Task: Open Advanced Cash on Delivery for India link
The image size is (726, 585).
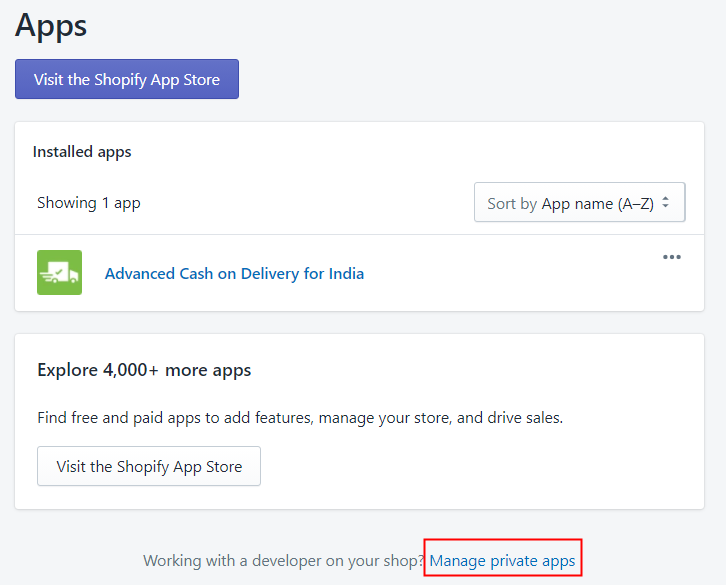Action: pos(234,274)
